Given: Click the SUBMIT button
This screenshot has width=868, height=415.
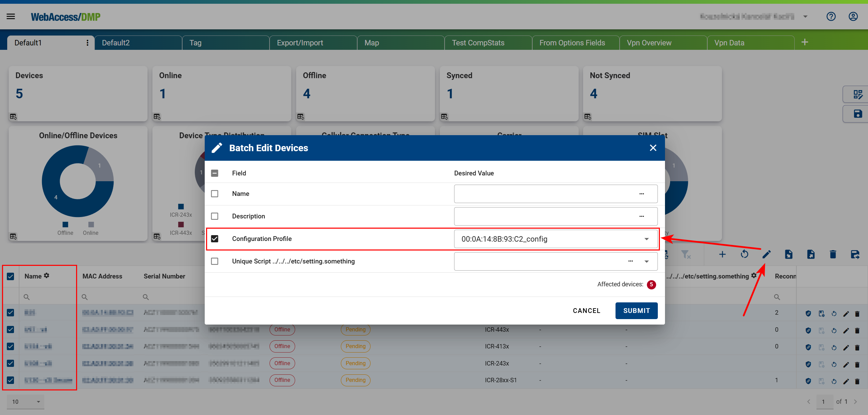Looking at the screenshot, I should (x=636, y=311).
